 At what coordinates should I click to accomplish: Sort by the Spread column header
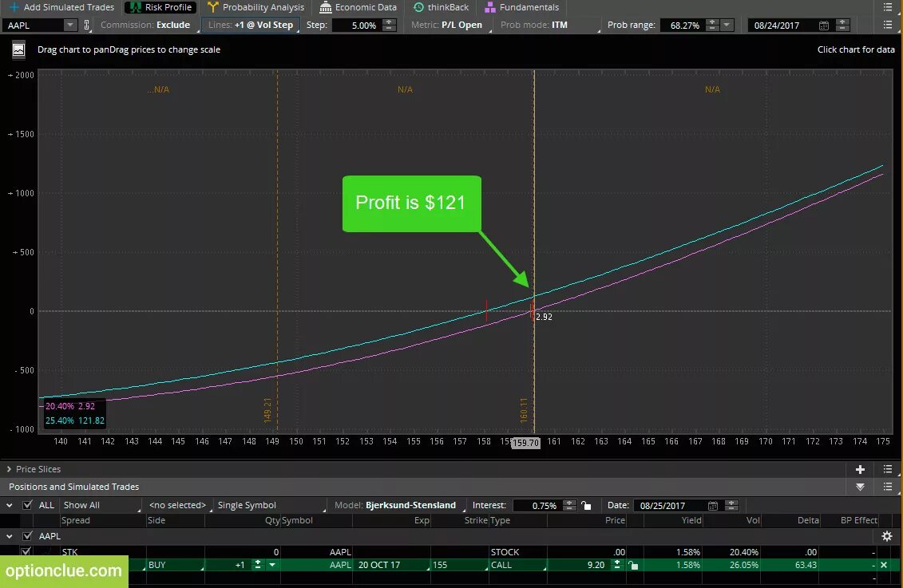pyautogui.click(x=75, y=520)
